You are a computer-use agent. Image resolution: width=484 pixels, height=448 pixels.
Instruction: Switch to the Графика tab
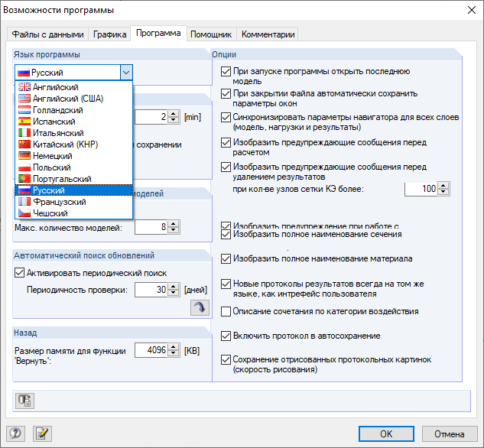[x=109, y=34]
